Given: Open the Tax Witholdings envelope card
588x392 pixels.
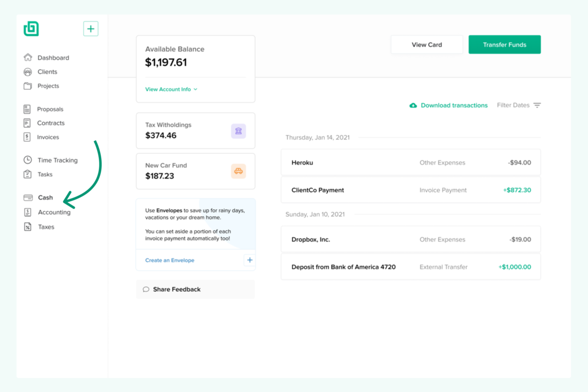Looking at the screenshot, I should pos(195,131).
